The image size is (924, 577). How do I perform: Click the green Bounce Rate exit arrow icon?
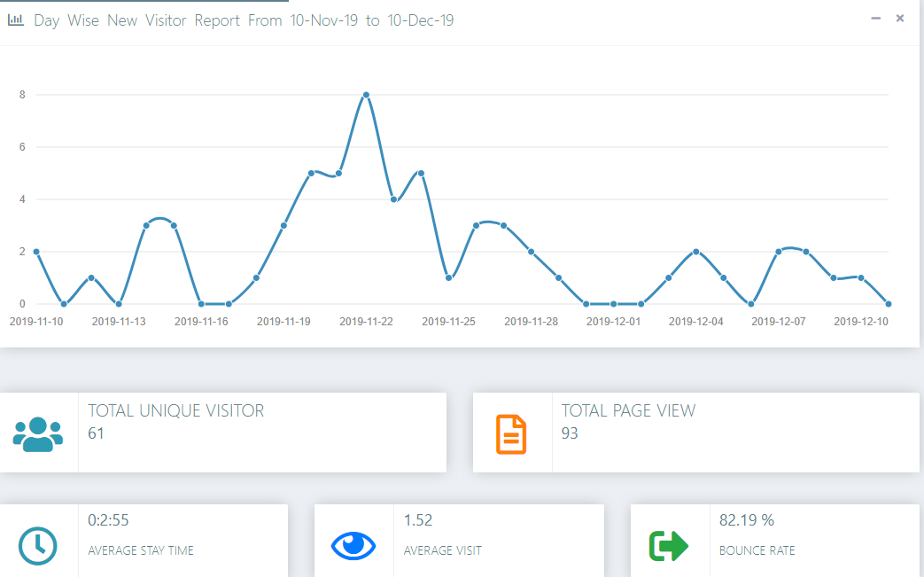[668, 545]
